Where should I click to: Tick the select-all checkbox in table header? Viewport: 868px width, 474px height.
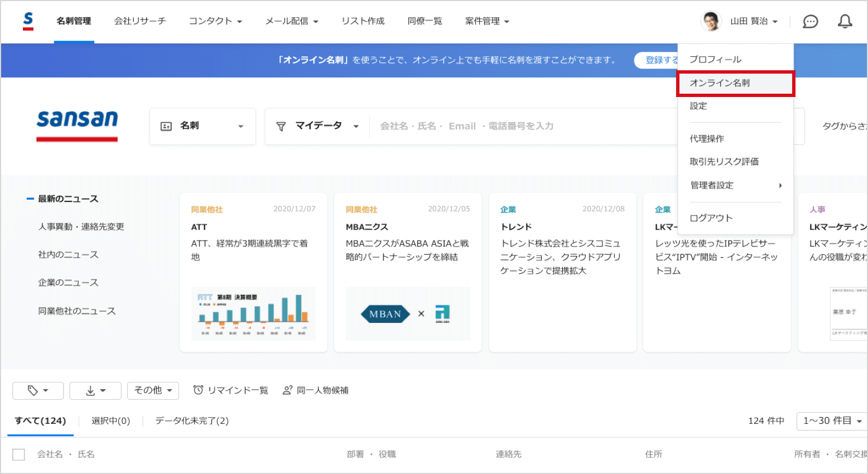[x=18, y=454]
